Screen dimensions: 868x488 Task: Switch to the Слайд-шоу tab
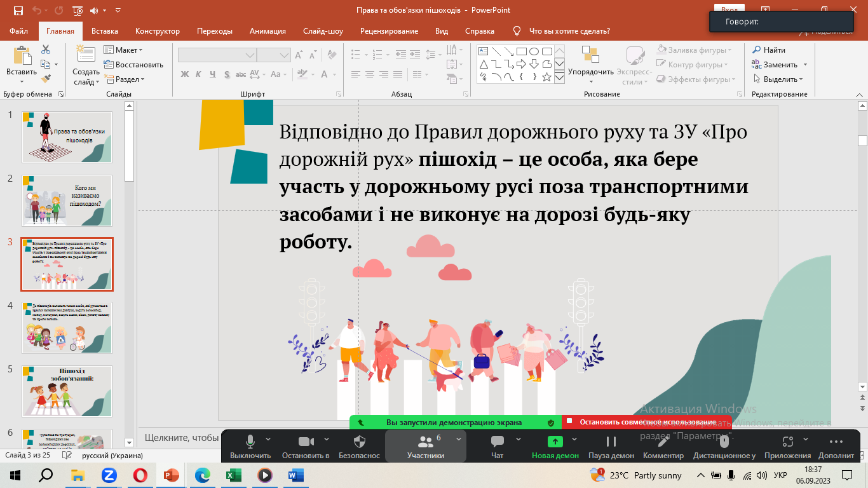pyautogui.click(x=323, y=31)
